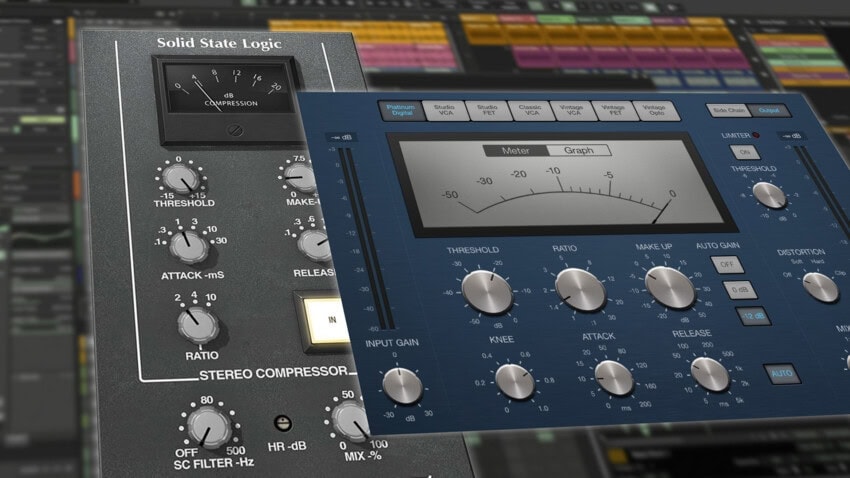Click the VU meter zero-adjust screw

[x=234, y=131]
